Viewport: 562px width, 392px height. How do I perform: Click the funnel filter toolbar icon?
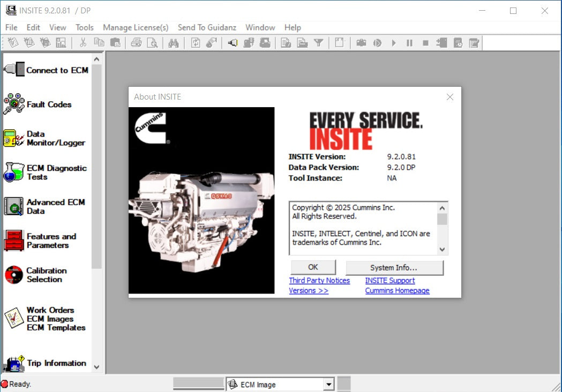click(318, 43)
